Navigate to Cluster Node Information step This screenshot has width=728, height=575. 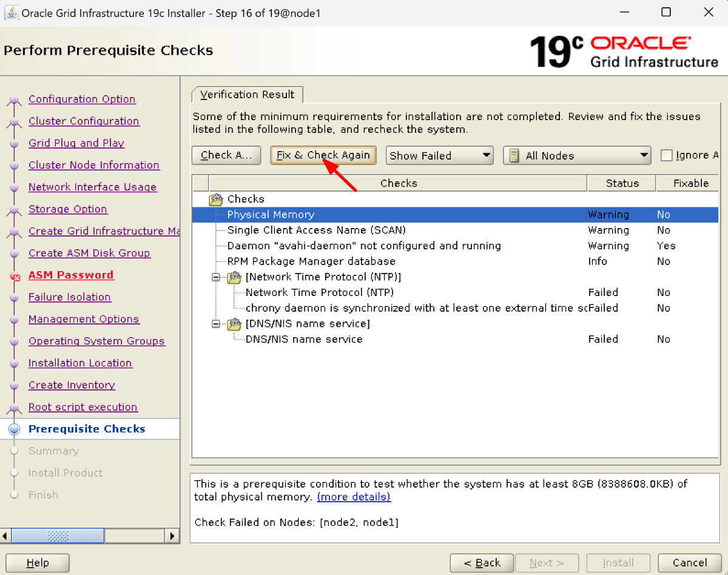94,164
